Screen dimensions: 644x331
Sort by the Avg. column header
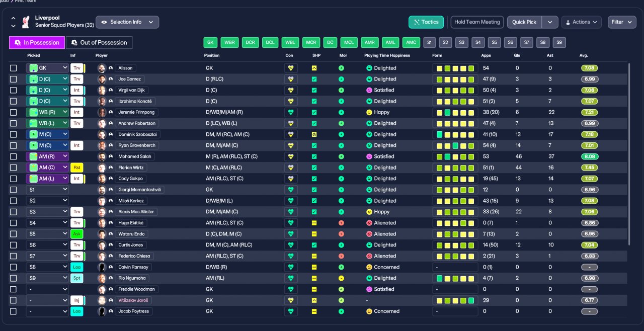click(x=584, y=55)
